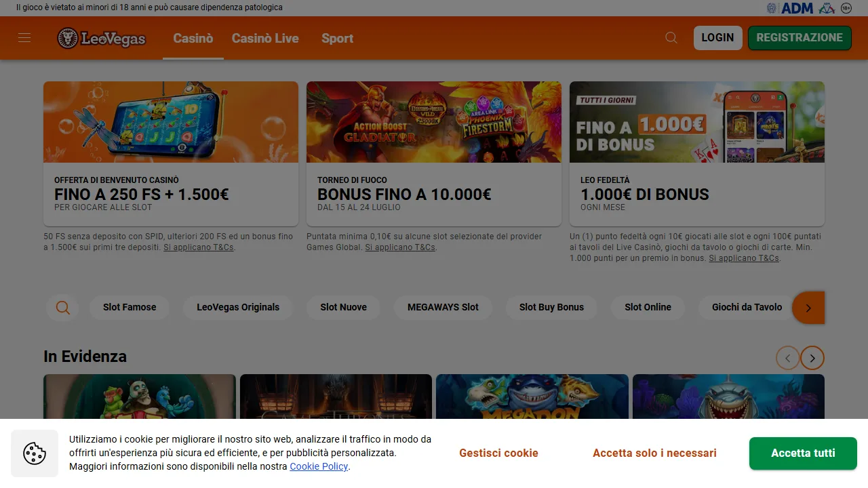Open the Torneo di Fuoco banner image
Image resolution: width=868 pixels, height=488 pixels.
coord(434,122)
